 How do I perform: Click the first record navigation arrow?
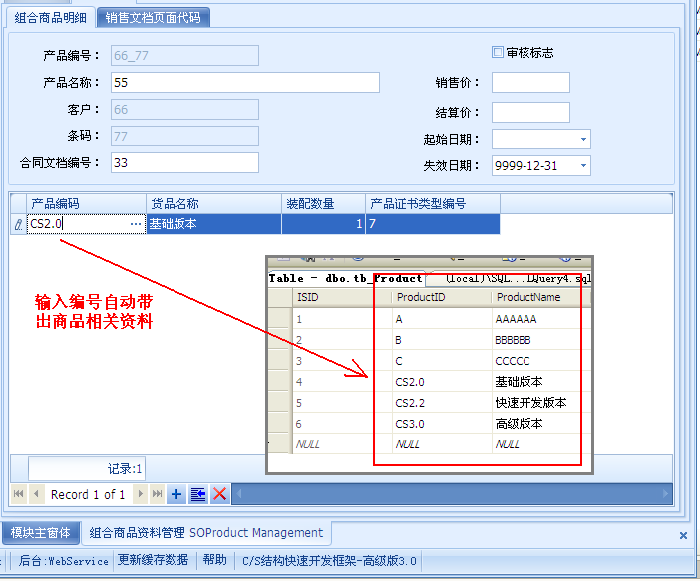point(18,494)
